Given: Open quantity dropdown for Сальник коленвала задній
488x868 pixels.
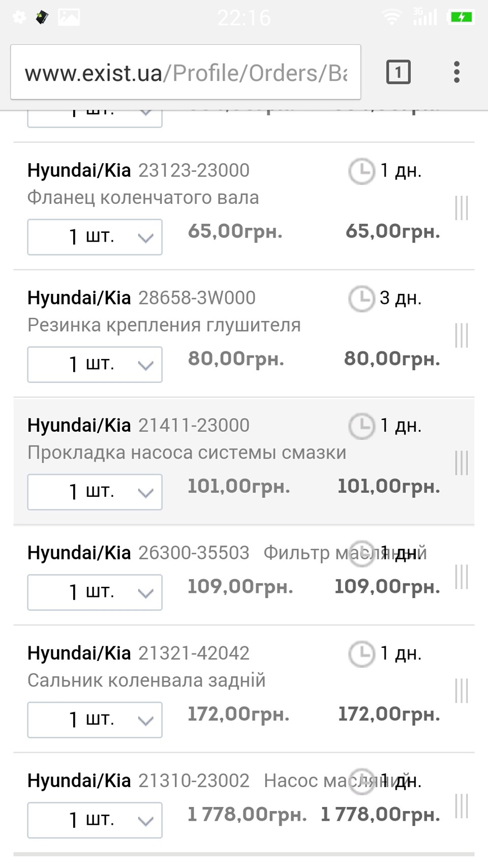Looking at the screenshot, I should pyautogui.click(x=95, y=720).
